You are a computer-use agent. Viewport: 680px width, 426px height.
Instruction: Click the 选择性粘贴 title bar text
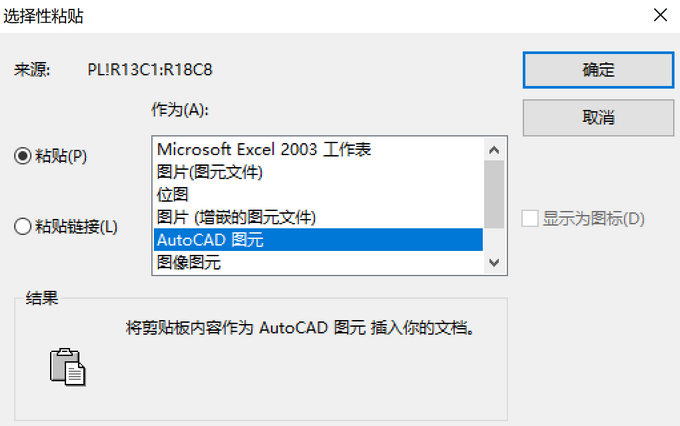click(x=43, y=16)
